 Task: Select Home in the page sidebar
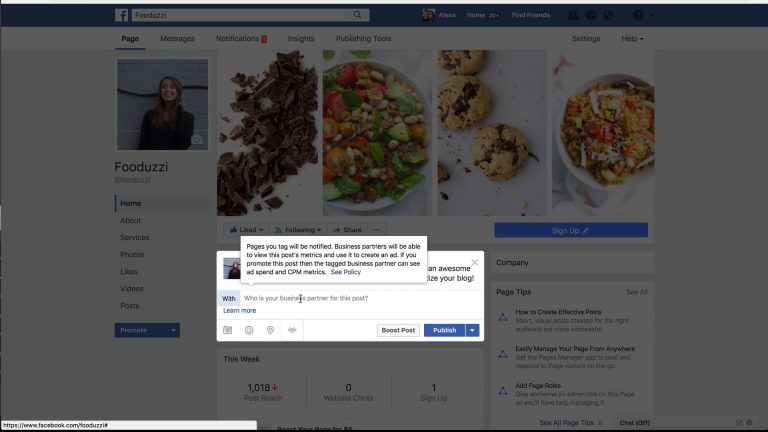131,203
